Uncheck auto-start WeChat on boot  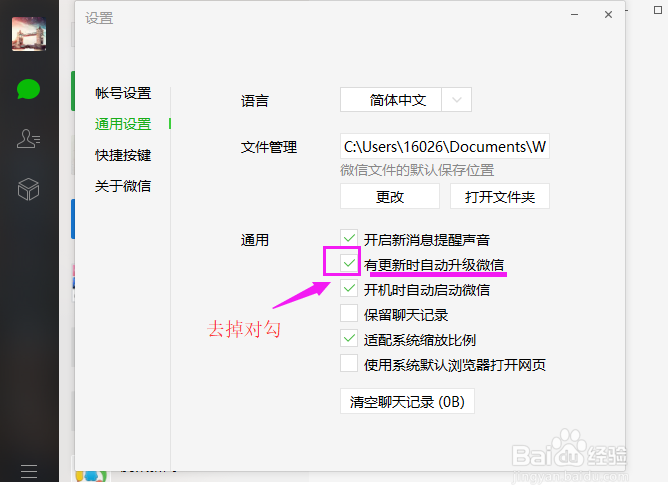(349, 288)
